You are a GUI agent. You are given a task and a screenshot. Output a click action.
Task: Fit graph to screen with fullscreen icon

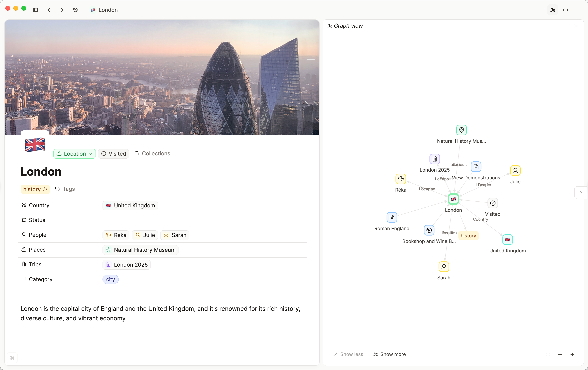point(547,354)
